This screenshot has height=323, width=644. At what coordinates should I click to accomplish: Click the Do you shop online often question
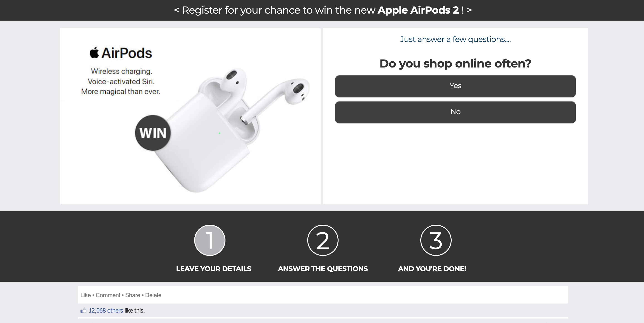[455, 63]
